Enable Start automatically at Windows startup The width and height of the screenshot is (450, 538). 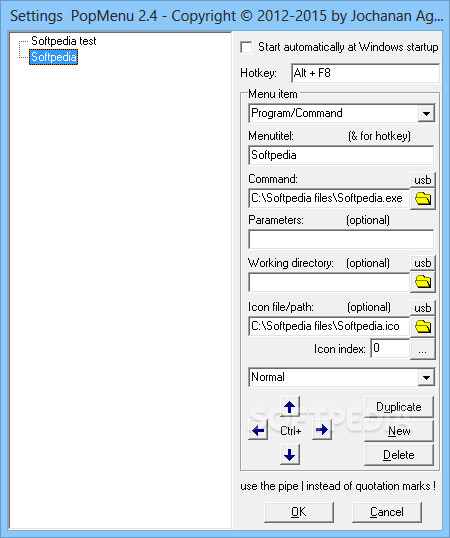click(x=247, y=47)
